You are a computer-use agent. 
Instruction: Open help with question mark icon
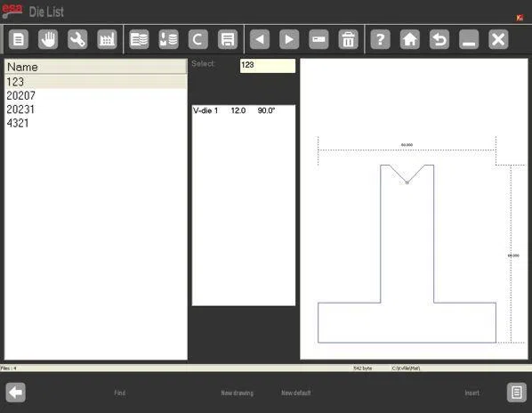coord(381,39)
